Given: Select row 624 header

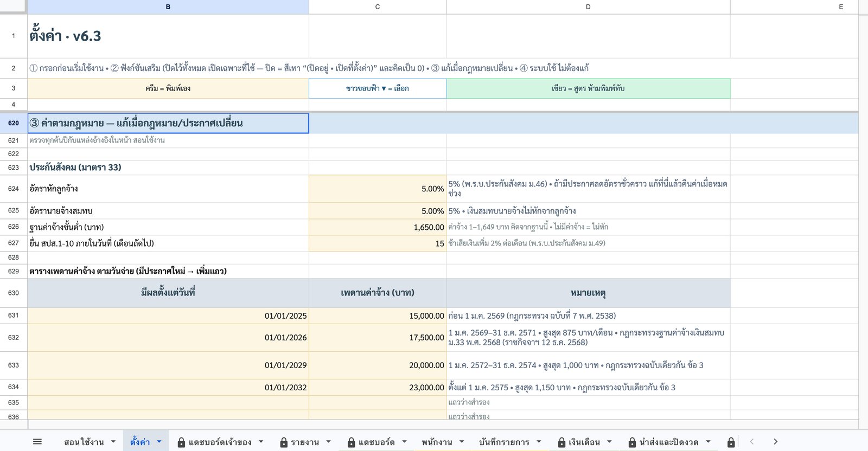Looking at the screenshot, I should pyautogui.click(x=14, y=189).
